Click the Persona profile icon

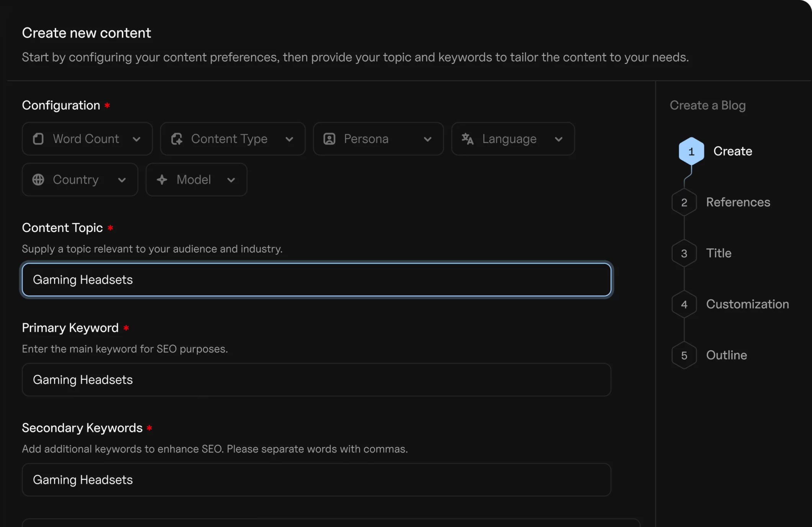tap(329, 139)
